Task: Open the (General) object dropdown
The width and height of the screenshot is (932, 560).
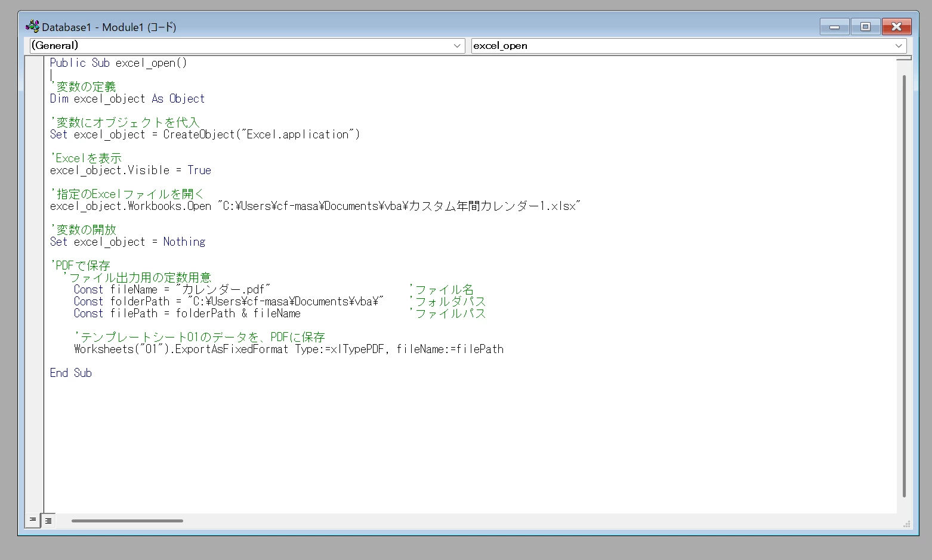Action: pyautogui.click(x=247, y=46)
